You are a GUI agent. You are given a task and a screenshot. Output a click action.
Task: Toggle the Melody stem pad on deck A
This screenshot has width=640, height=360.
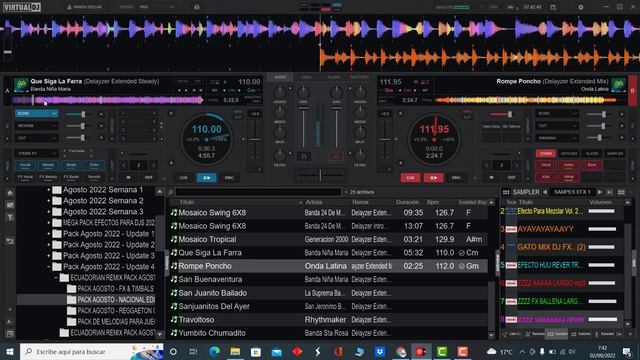(48, 165)
